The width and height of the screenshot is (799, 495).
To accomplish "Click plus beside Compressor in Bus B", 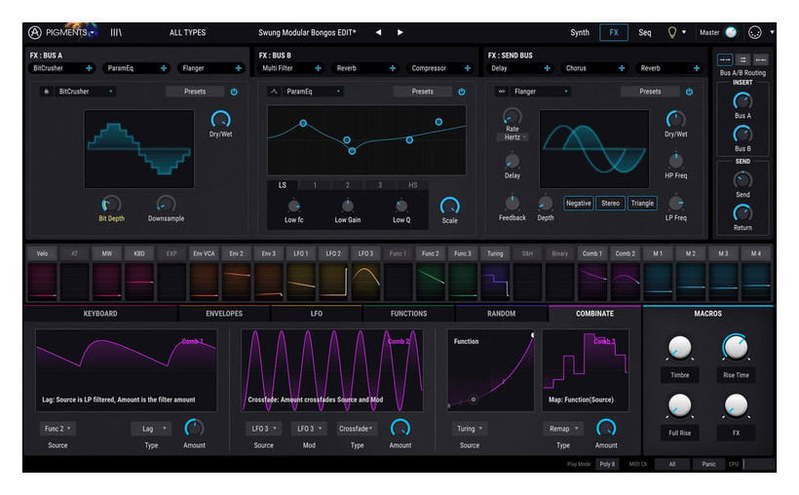I will coord(467,68).
